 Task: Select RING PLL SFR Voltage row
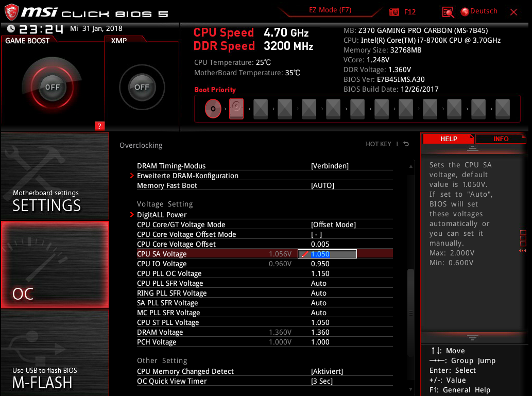[265, 293]
